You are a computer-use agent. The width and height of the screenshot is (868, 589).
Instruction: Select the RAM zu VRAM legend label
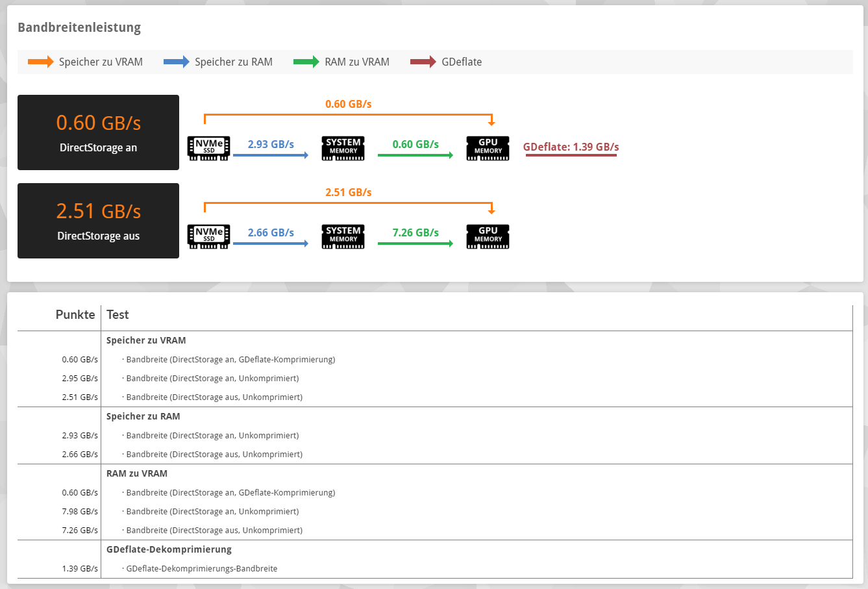357,62
